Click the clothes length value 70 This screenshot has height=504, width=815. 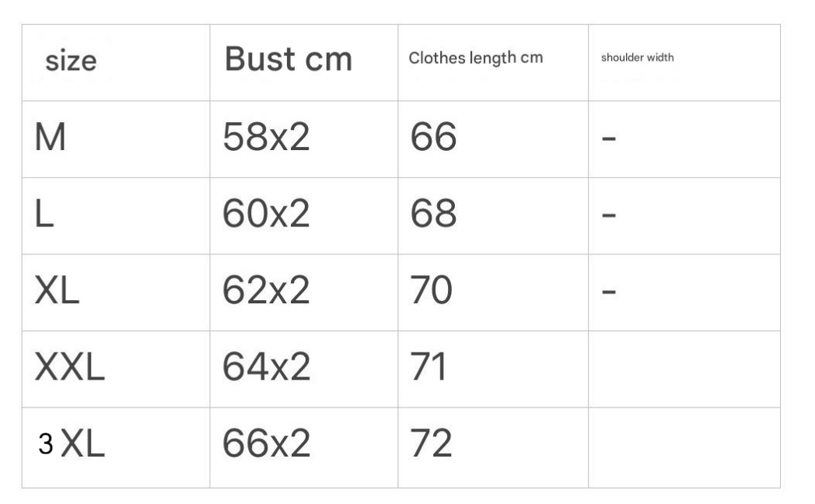click(431, 292)
